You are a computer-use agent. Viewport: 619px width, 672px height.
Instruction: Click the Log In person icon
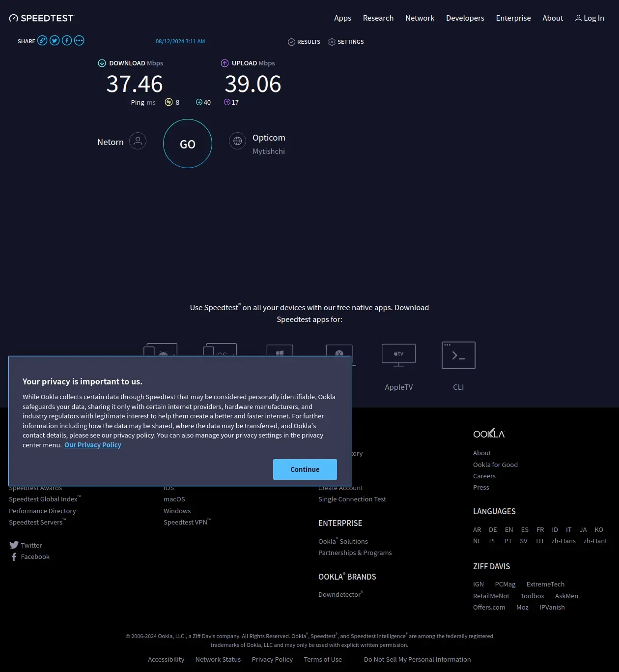point(578,18)
